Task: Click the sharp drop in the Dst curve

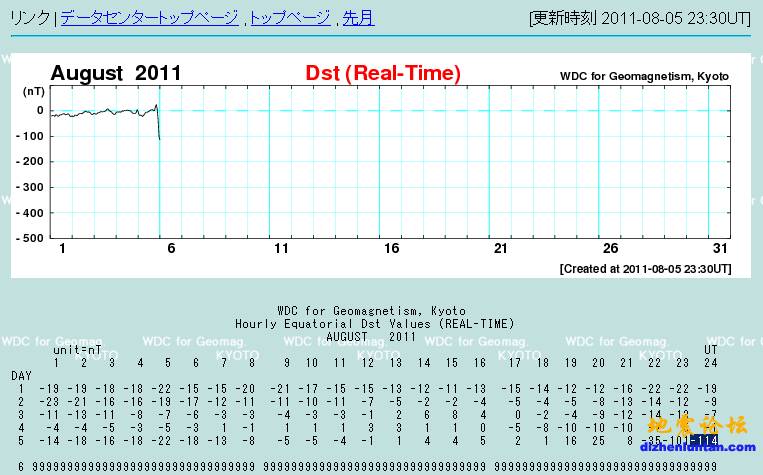Action: (159, 125)
